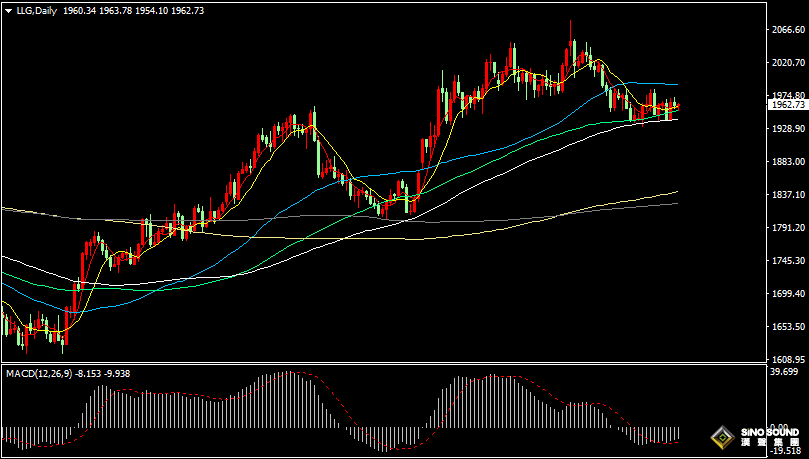This screenshot has height=459, width=809.
Task: Click the blue moving average line's right end
Action: pos(675,84)
